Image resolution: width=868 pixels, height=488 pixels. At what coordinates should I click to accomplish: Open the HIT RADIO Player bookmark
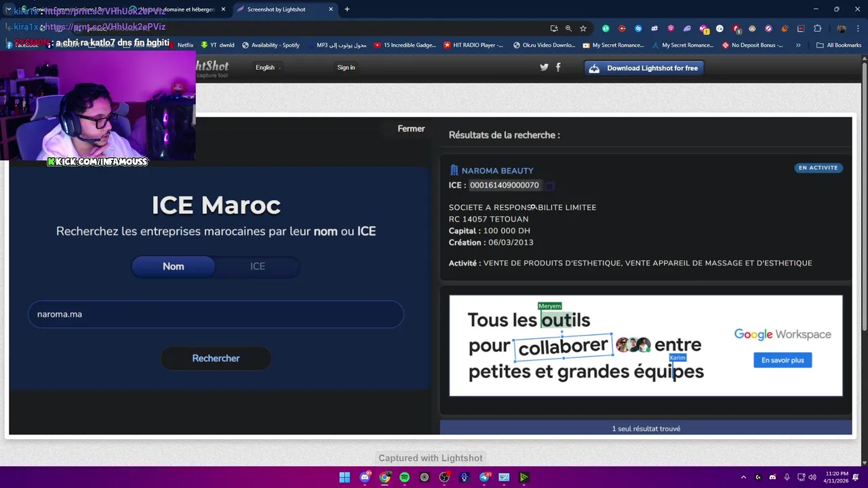coord(473,45)
